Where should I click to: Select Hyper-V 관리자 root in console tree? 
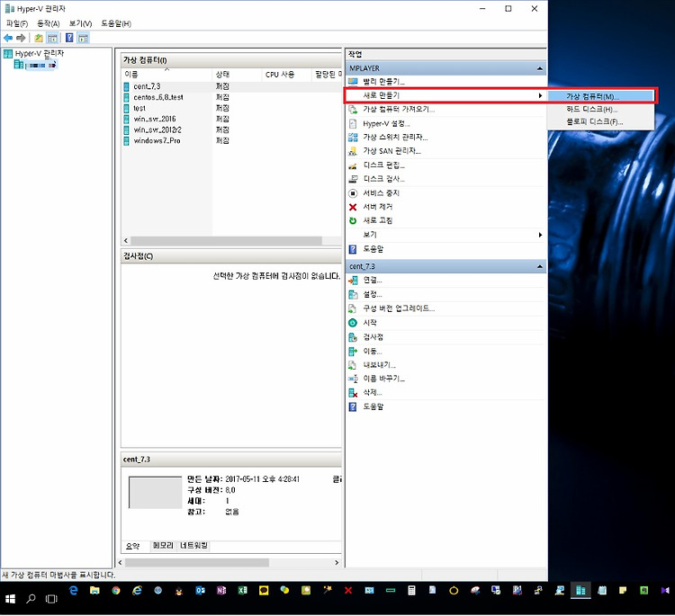(40, 53)
